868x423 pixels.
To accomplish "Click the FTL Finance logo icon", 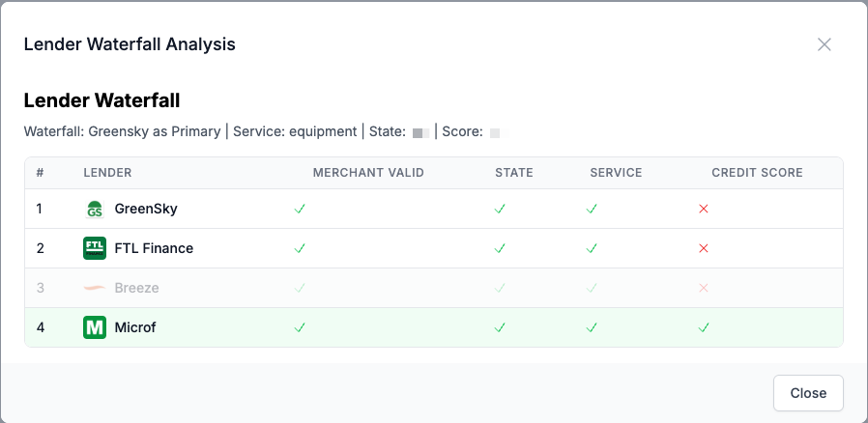I will pos(95,248).
